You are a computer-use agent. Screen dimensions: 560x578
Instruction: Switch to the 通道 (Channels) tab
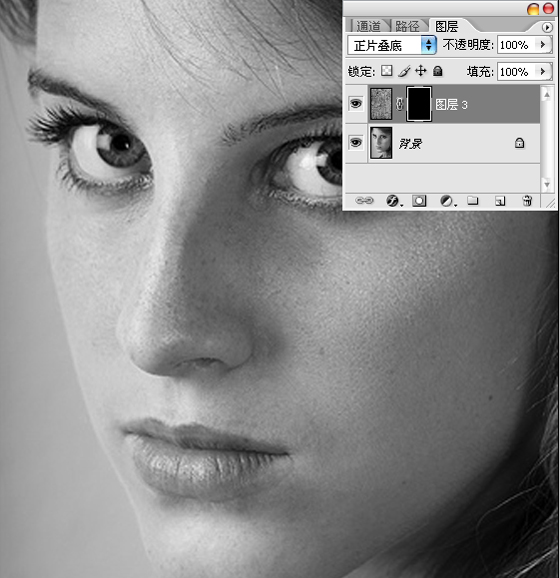tap(368, 26)
